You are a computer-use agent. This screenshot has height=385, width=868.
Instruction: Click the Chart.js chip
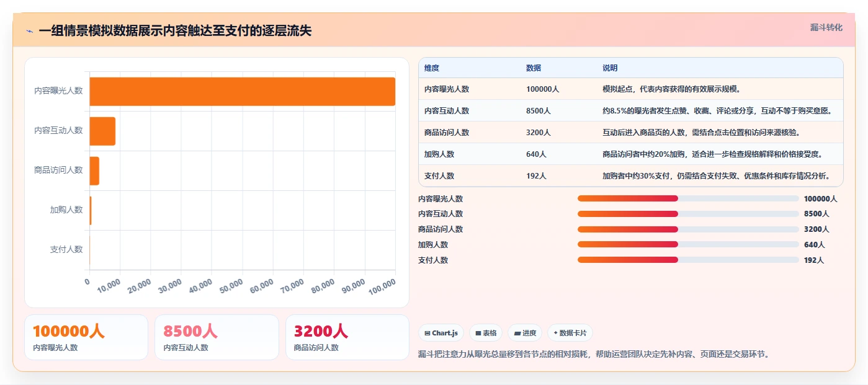pyautogui.click(x=441, y=333)
